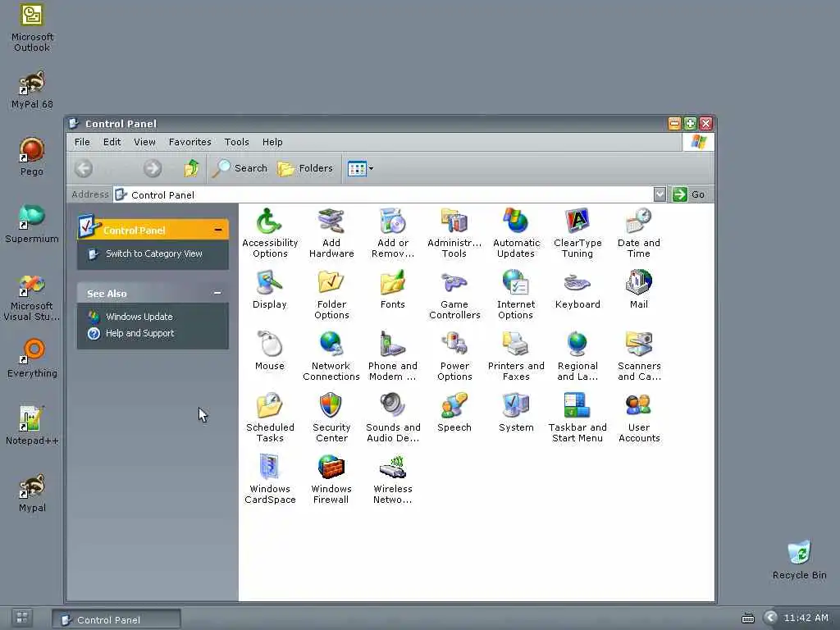Viewport: 840px width, 630px height.
Task: Select Wireless Network Setup icon
Action: tap(393, 467)
